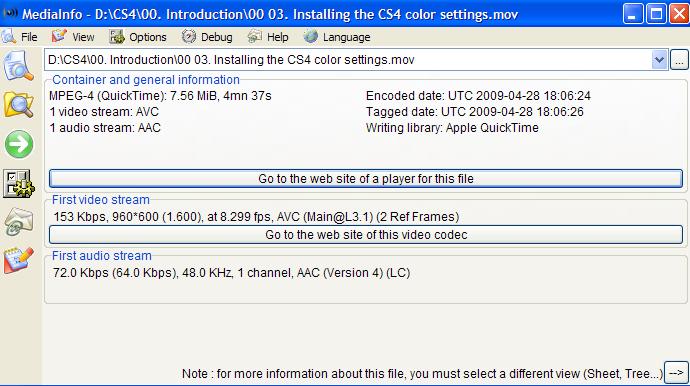The image size is (690, 386).
Task: Click the MediaInfo title bar app icon
Action: 10,13
